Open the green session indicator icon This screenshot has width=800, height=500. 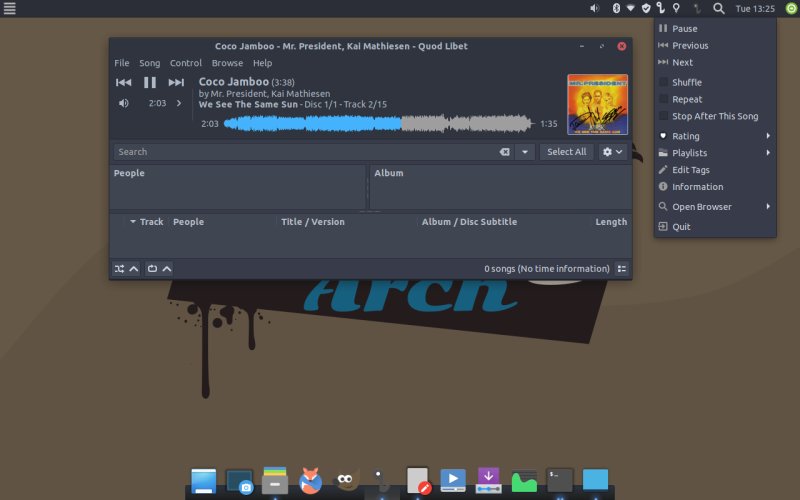pyautogui.click(x=791, y=8)
